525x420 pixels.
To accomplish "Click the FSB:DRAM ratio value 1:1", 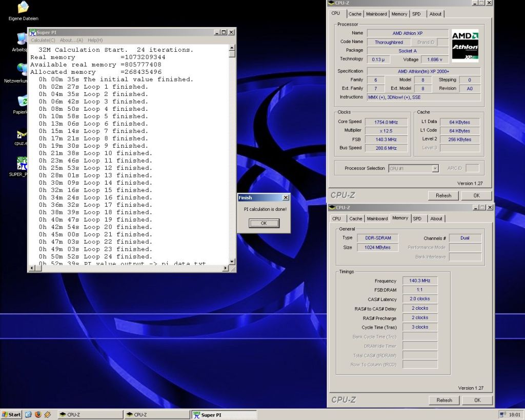I will (x=420, y=290).
